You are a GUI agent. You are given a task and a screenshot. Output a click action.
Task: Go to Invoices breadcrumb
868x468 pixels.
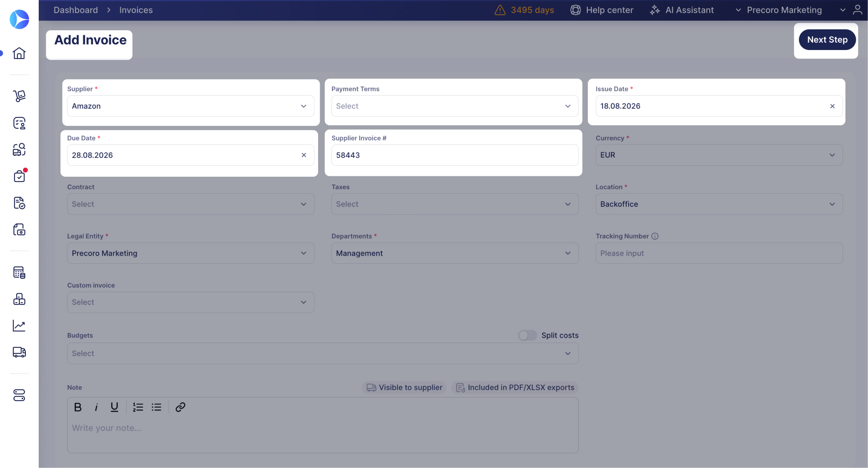[136, 10]
